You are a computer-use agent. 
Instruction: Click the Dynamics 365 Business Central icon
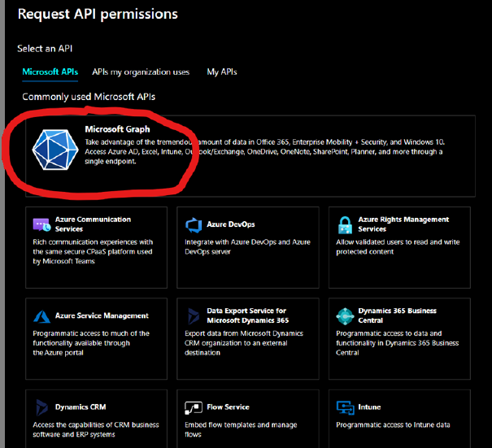point(344,316)
